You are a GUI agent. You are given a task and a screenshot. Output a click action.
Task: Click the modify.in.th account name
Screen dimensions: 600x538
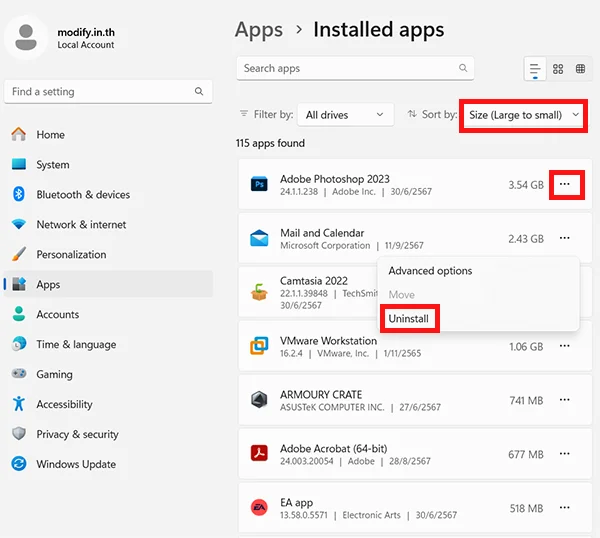coord(86,32)
